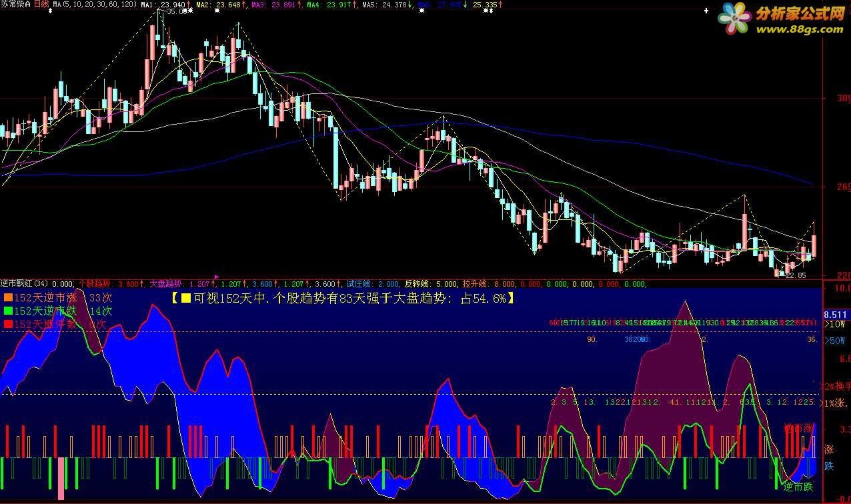
Task: Click the yellow square in the summary banner
Action: [x=186, y=298]
